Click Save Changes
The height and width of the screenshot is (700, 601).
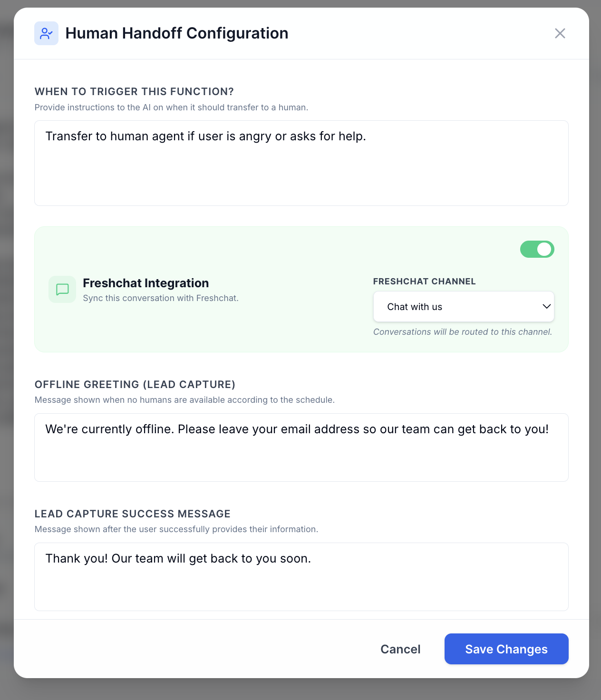tap(506, 649)
